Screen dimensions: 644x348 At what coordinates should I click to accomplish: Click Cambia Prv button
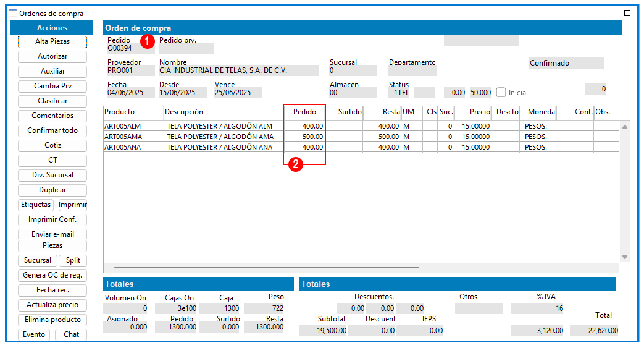52,86
